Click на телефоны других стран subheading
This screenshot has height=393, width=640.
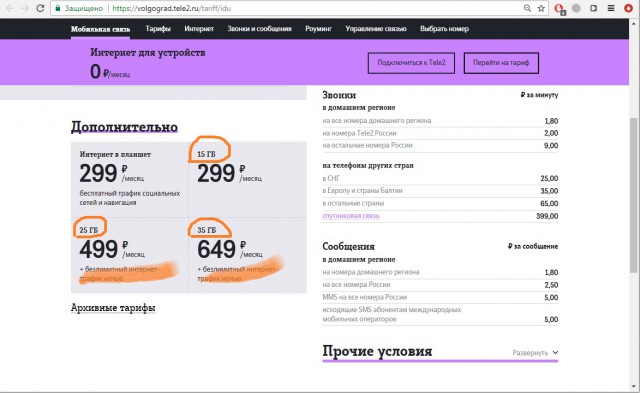368,166
